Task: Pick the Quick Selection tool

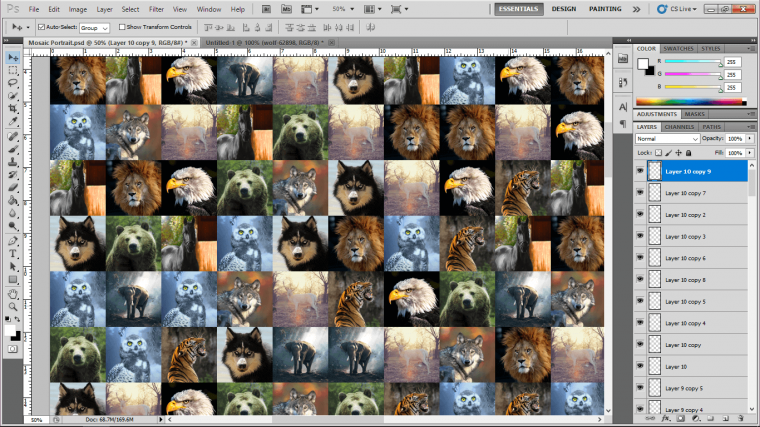Action: pos(13,96)
